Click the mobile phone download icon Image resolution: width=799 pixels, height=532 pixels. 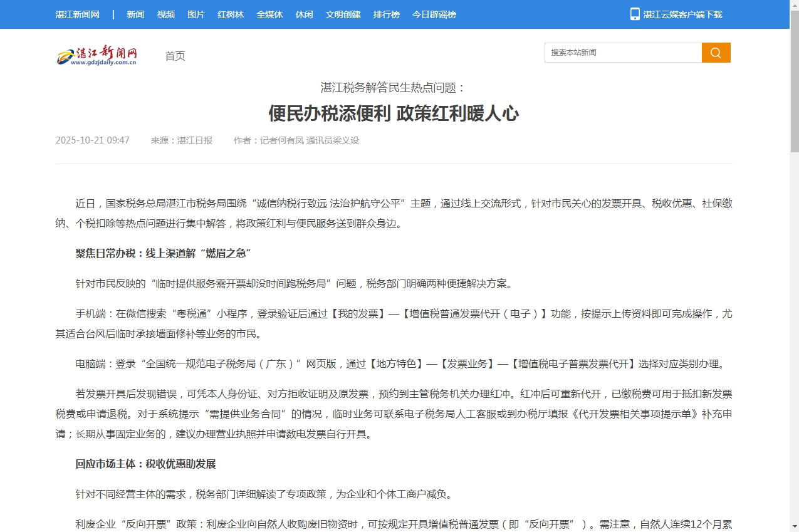(x=635, y=14)
